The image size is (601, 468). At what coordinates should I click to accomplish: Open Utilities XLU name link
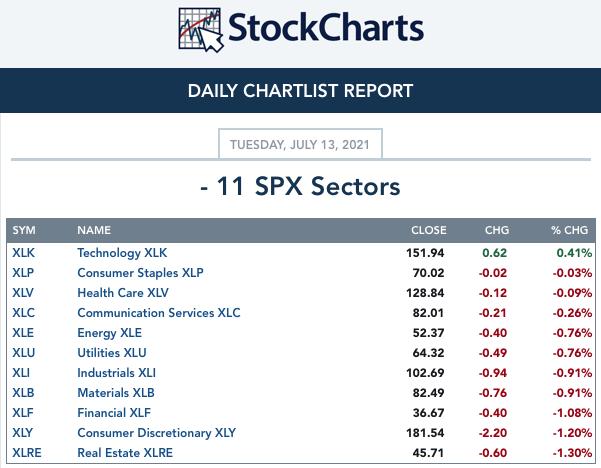(x=112, y=353)
